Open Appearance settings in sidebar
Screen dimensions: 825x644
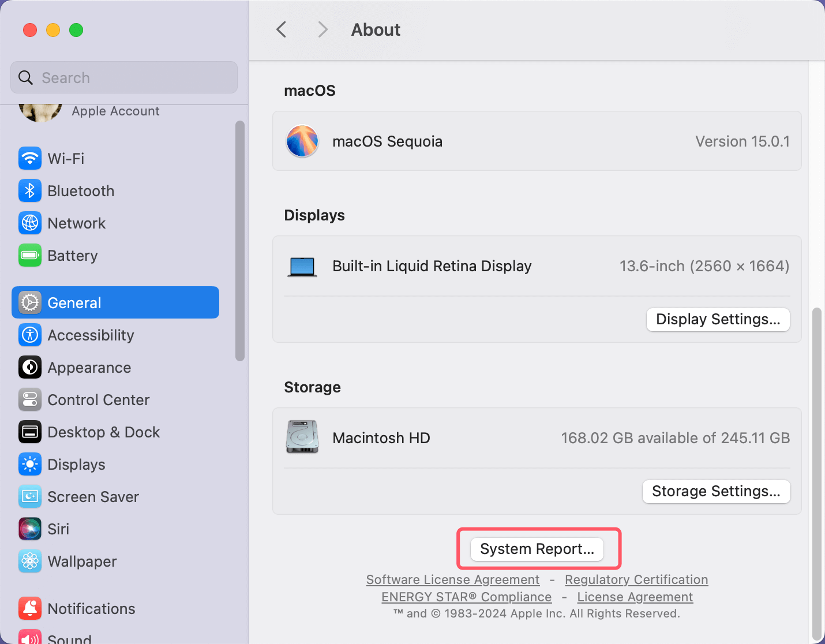(89, 368)
